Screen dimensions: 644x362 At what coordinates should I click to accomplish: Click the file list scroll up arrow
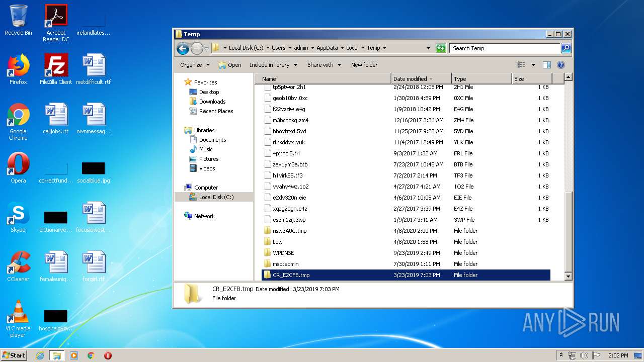pyautogui.click(x=568, y=77)
